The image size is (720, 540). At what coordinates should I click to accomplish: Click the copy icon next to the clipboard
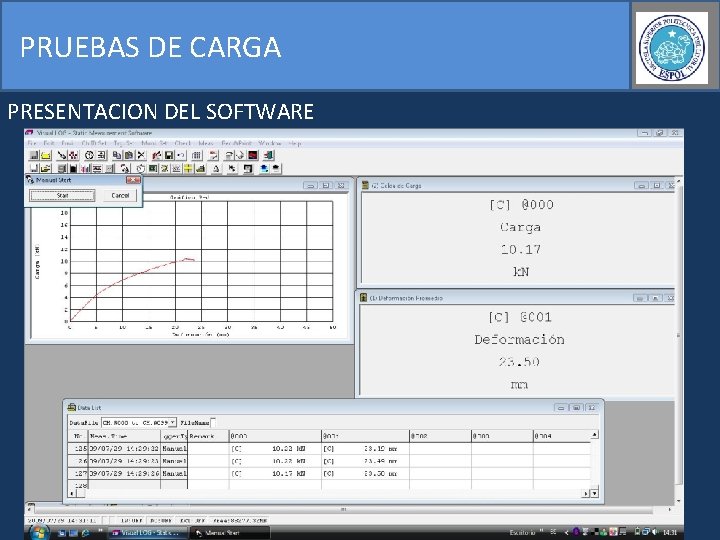tap(117, 155)
